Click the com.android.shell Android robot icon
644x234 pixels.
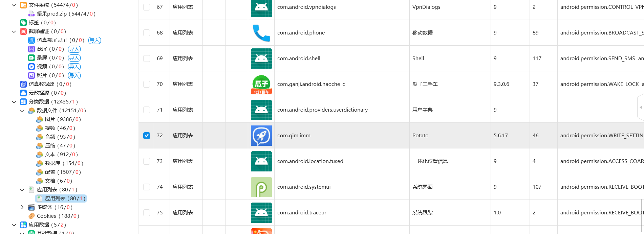(x=261, y=59)
